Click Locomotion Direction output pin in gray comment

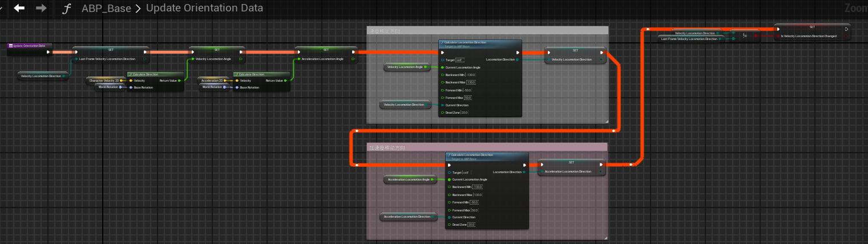[517, 59]
